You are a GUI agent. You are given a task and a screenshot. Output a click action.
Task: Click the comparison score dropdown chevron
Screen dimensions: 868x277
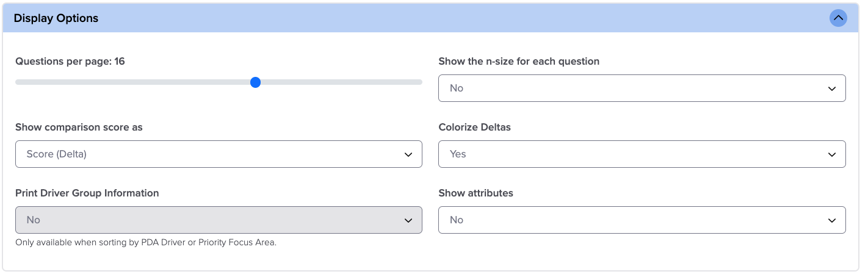pyautogui.click(x=408, y=154)
